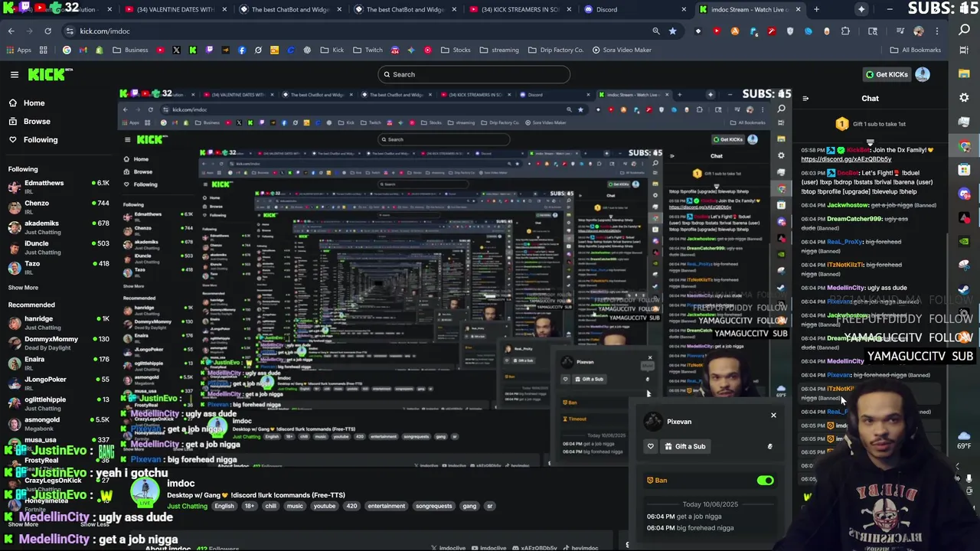Expand the pinned chat message arrow
This screenshot has height=551, width=980.
click(870, 142)
